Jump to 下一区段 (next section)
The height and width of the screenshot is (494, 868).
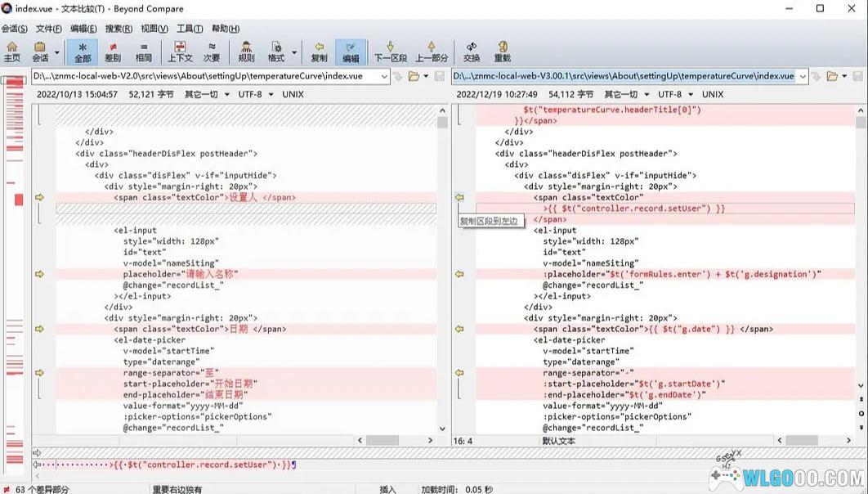[x=390, y=52]
